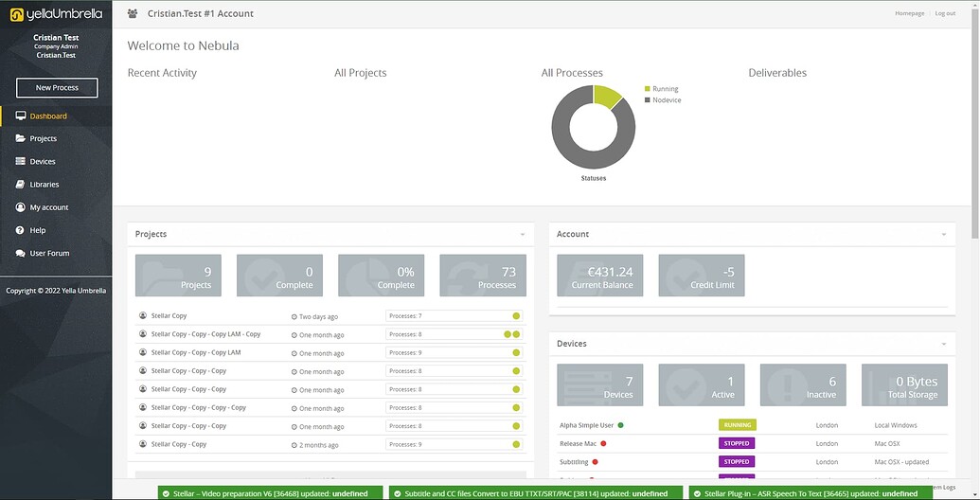Open the Homepage link in header

coord(909,13)
